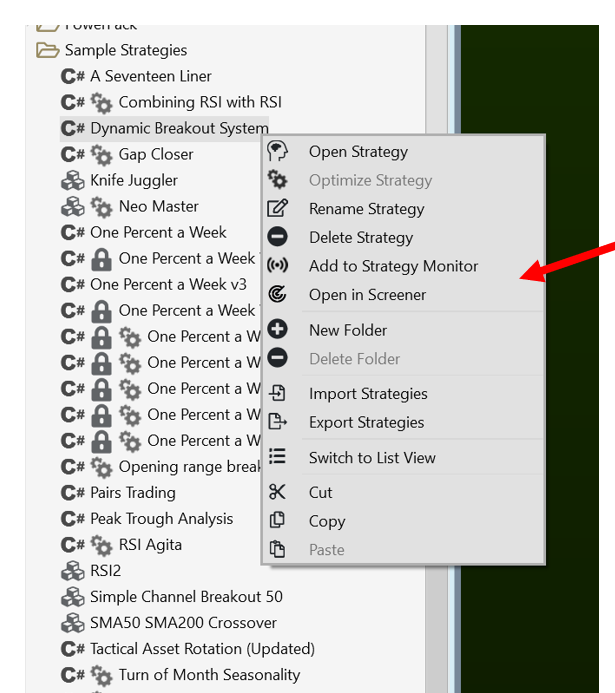Open Tactical Asset Rotation (Updated) strategy
Image resolution: width=615 pixels, height=693 pixels.
(202, 648)
